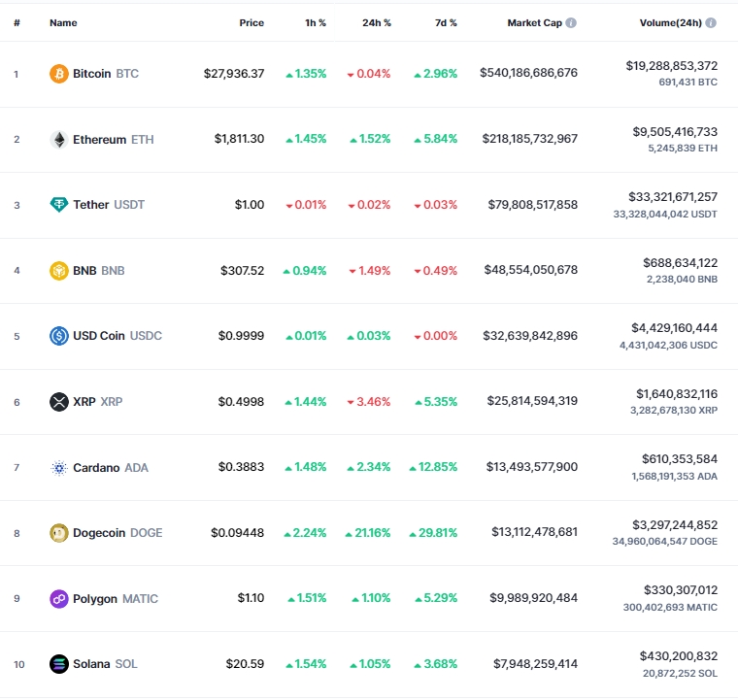The width and height of the screenshot is (738, 700).
Task: Click the Polygon purple logo icon
Action: pos(59,598)
